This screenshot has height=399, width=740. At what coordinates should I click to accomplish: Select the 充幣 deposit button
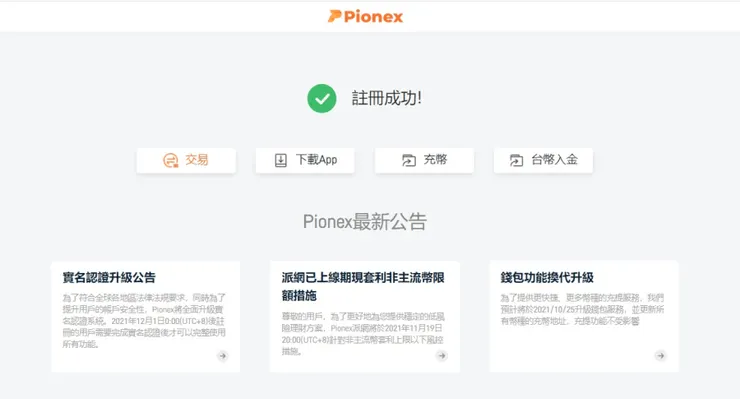(x=424, y=160)
